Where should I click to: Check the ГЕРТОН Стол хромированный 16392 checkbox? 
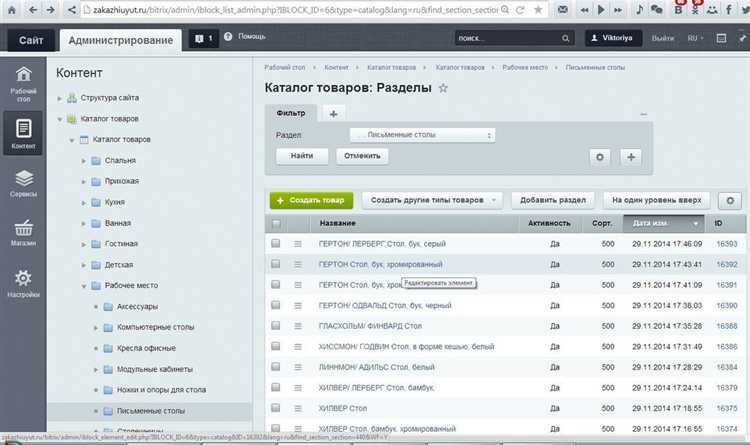[x=276, y=264]
